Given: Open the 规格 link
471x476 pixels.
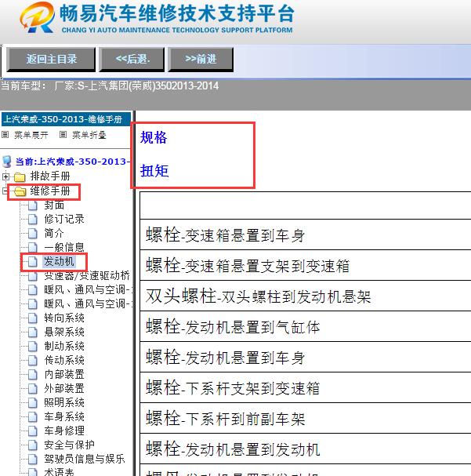Looking at the screenshot, I should (154, 137).
